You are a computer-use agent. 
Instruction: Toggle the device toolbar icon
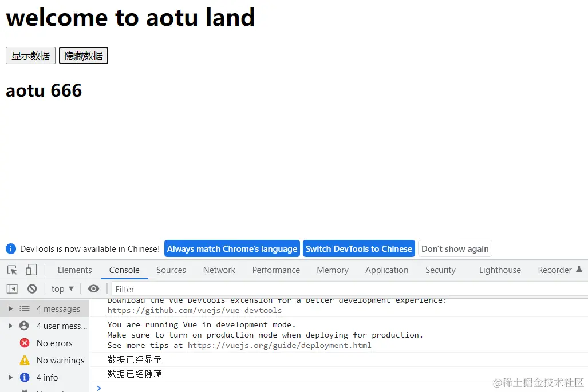point(31,270)
